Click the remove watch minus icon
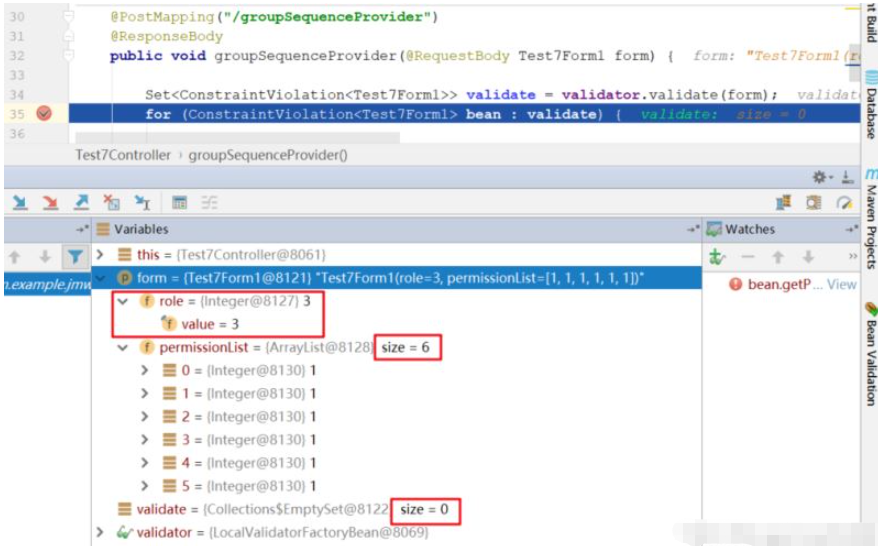Image resolution: width=878 pixels, height=546 pixels. 748,257
